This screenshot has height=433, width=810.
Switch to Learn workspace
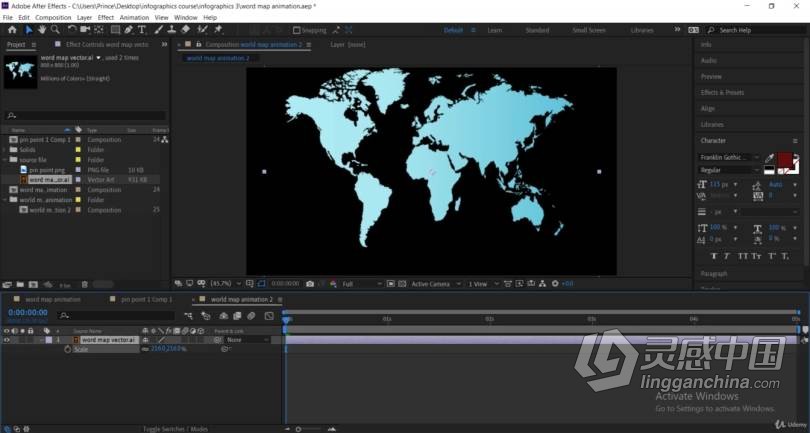coord(494,30)
